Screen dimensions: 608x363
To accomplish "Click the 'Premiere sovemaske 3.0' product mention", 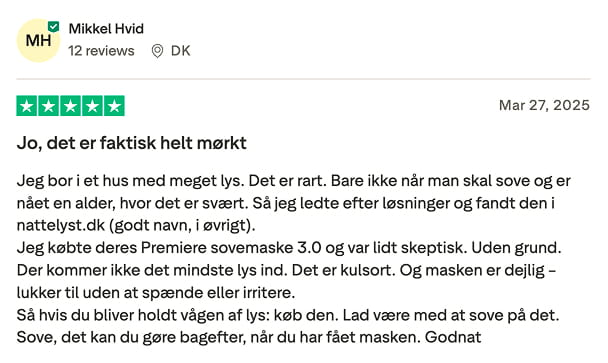I will tap(231, 247).
